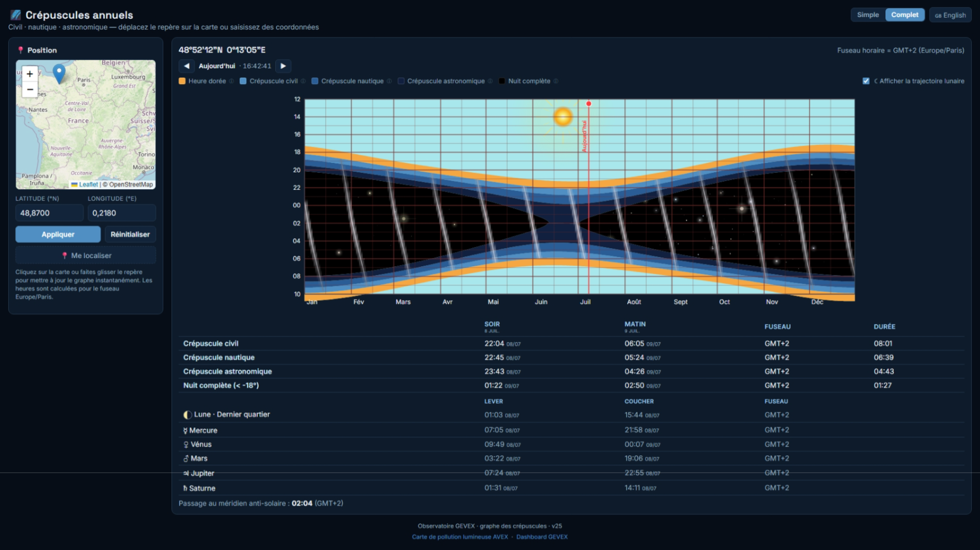Click the moon phase icon for Dernier quartier
The width and height of the screenshot is (980, 550).
(x=187, y=415)
